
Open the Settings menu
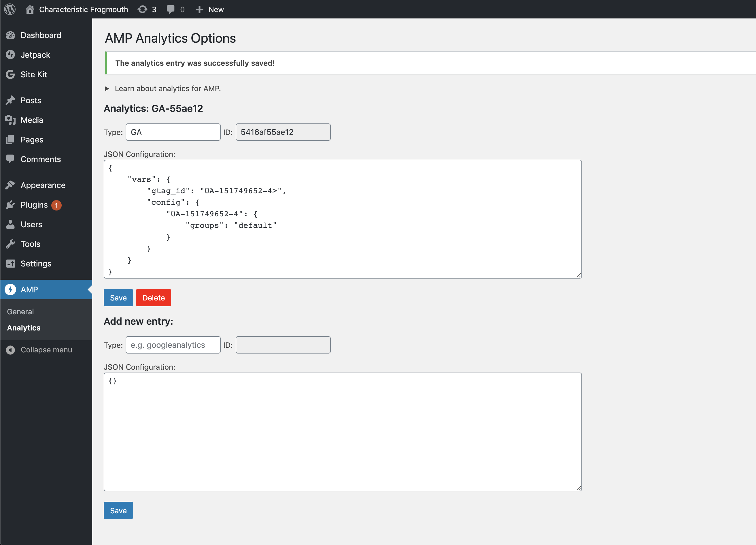tap(46, 264)
